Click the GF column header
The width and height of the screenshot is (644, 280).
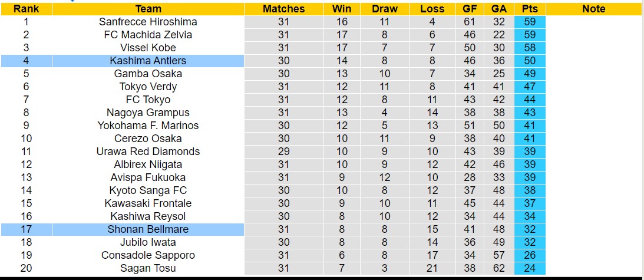470,9
